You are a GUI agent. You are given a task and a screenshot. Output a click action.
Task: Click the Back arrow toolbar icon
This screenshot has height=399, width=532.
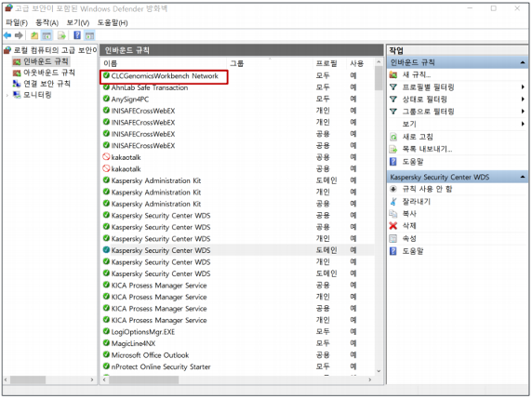click(x=7, y=35)
